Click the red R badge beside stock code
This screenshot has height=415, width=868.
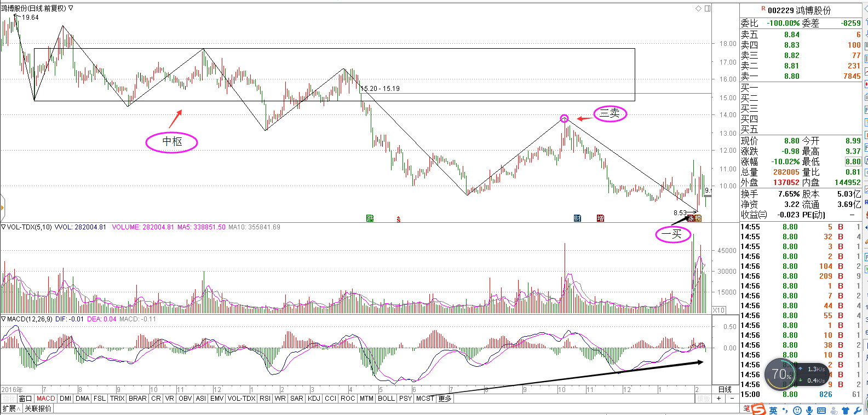(x=763, y=8)
